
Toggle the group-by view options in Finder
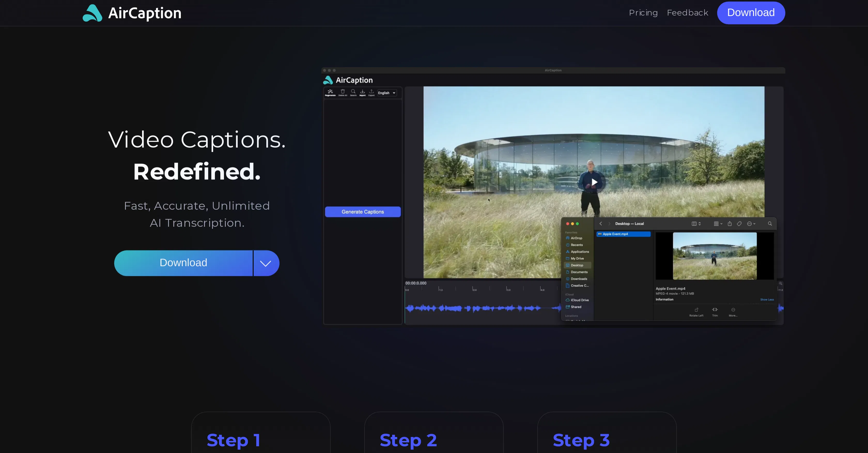point(716,224)
